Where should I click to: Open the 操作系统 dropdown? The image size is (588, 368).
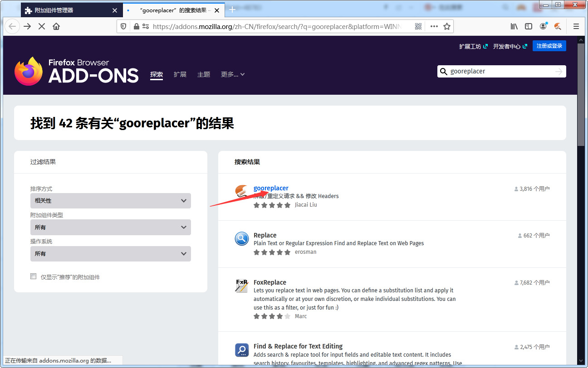click(111, 254)
